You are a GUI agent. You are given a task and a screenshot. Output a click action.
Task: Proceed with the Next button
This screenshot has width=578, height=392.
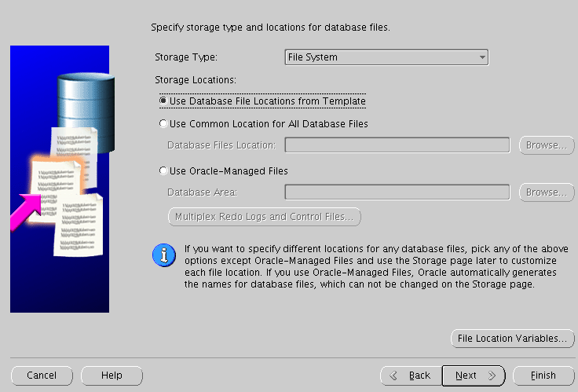[474, 376]
